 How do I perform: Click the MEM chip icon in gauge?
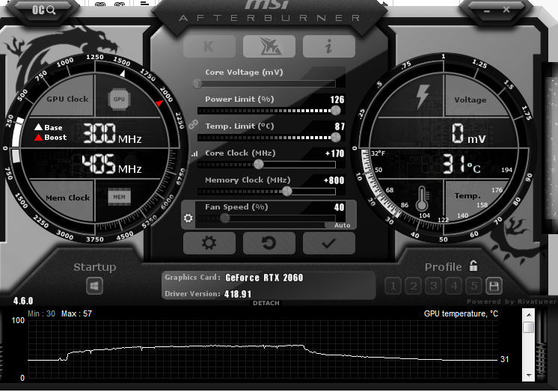[x=119, y=197]
